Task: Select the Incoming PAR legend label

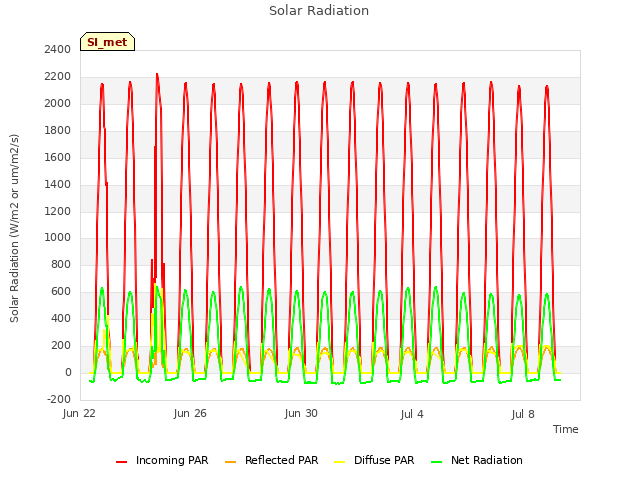Action: click(172, 460)
